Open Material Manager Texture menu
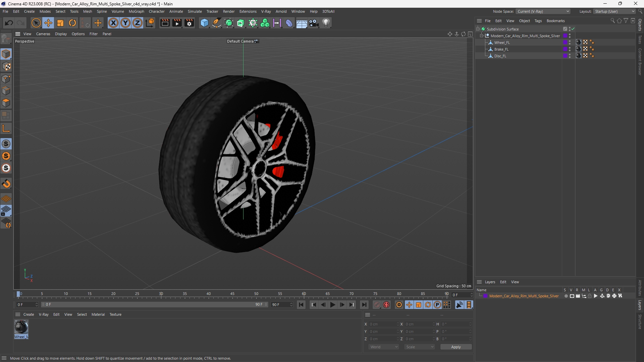The width and height of the screenshot is (644, 362). click(115, 314)
